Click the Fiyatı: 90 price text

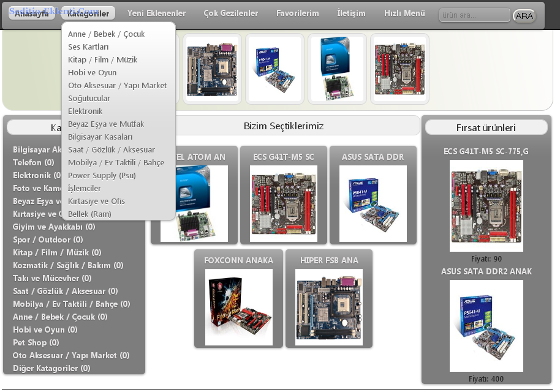pyautogui.click(x=486, y=259)
